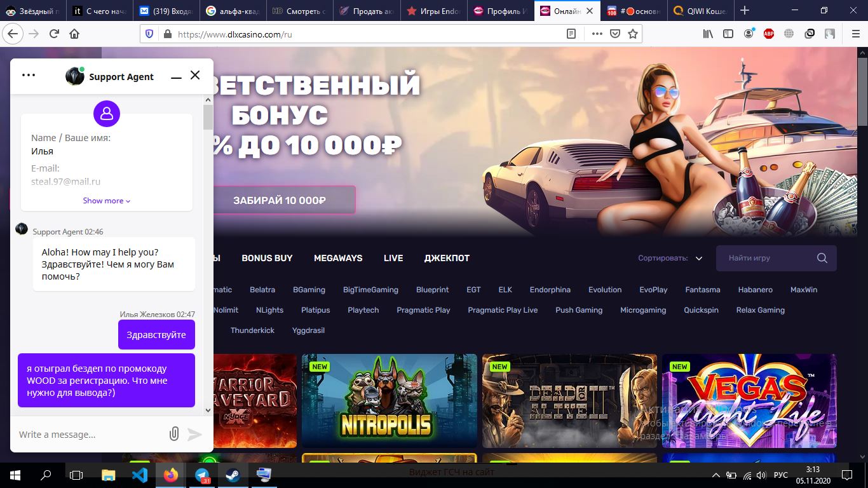This screenshot has width=868, height=488.
Task: Toggle the sidebar icon in the toolbar
Action: click(728, 34)
